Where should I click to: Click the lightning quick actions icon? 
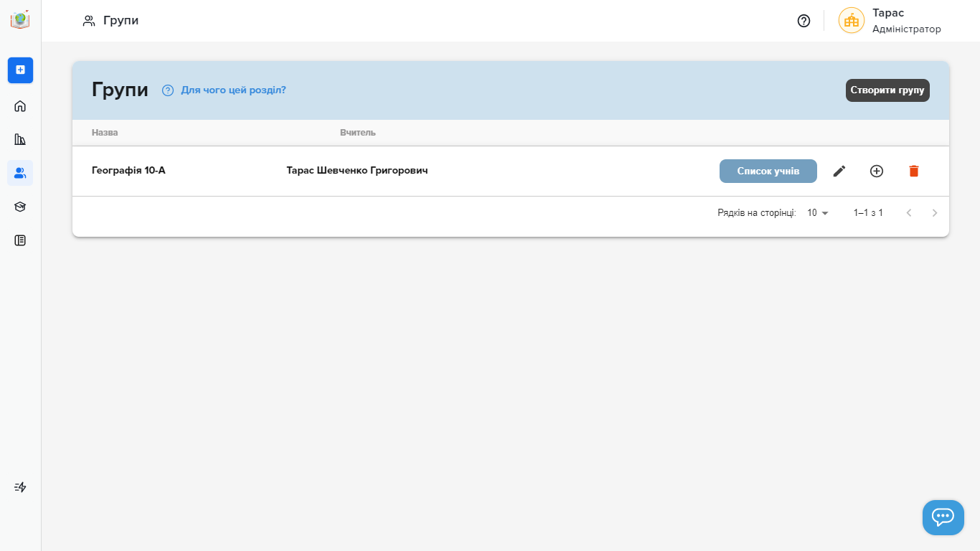(20, 487)
